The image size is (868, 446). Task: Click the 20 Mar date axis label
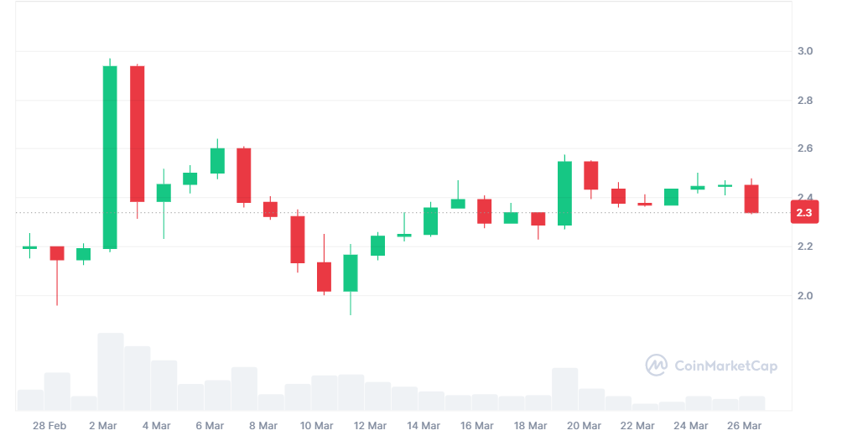(584, 426)
